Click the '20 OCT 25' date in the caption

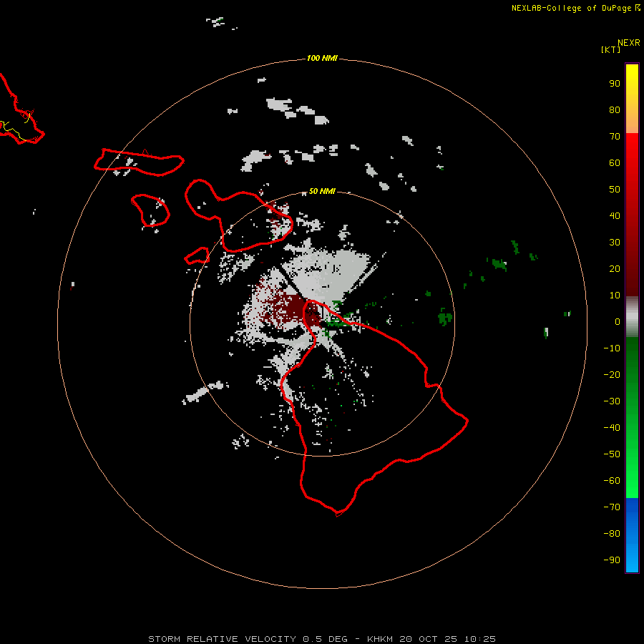429,639
